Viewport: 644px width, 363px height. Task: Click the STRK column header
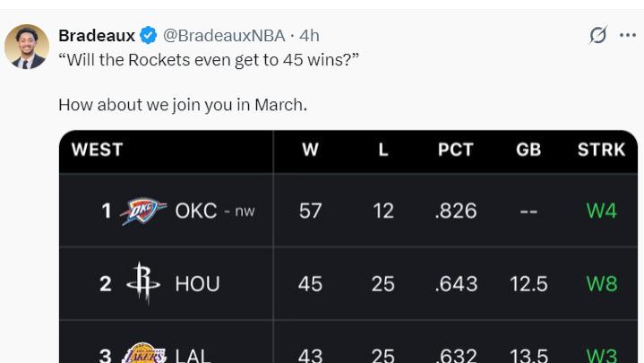point(601,150)
